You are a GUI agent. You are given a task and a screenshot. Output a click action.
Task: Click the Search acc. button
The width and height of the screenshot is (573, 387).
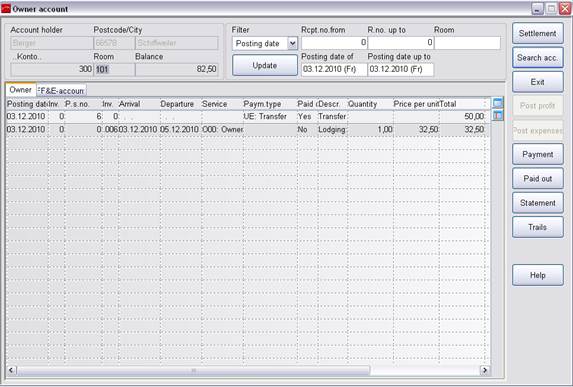(538, 58)
